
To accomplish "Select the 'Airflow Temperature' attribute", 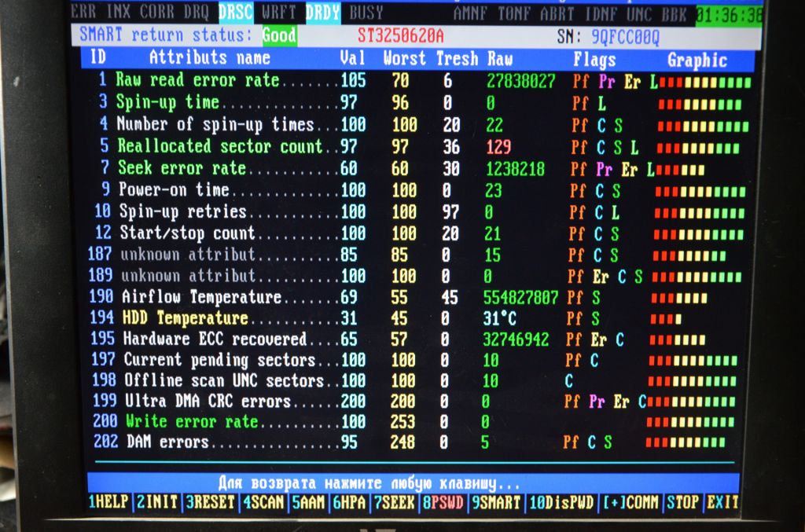I will coord(202,296).
